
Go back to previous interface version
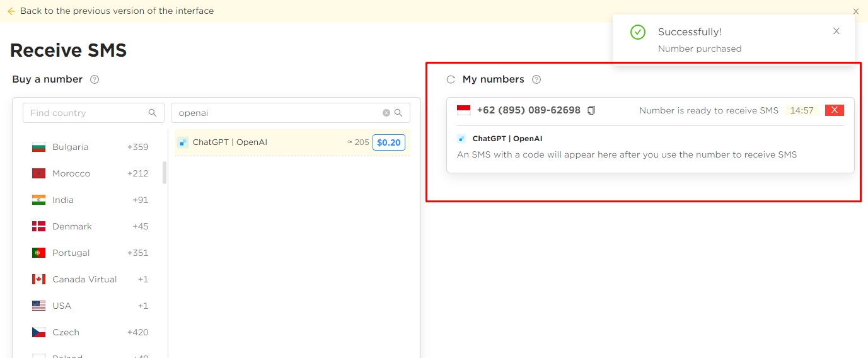point(110,11)
